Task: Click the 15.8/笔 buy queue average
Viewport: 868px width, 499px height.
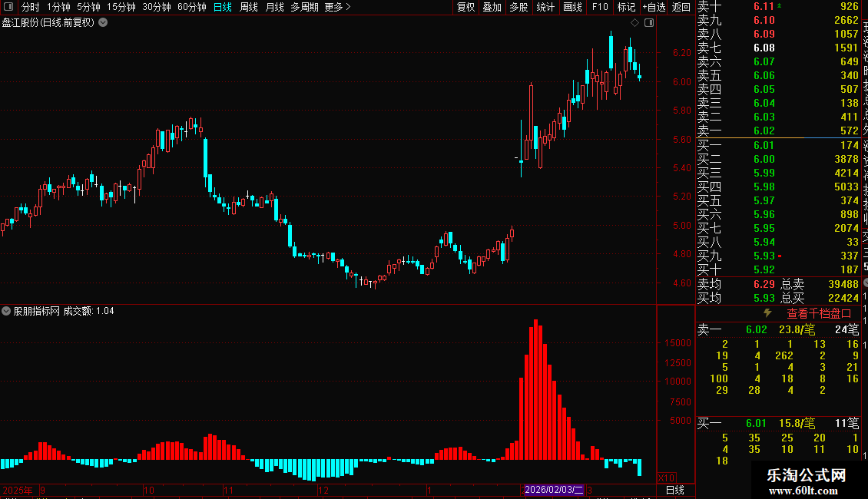Action: 797,424
